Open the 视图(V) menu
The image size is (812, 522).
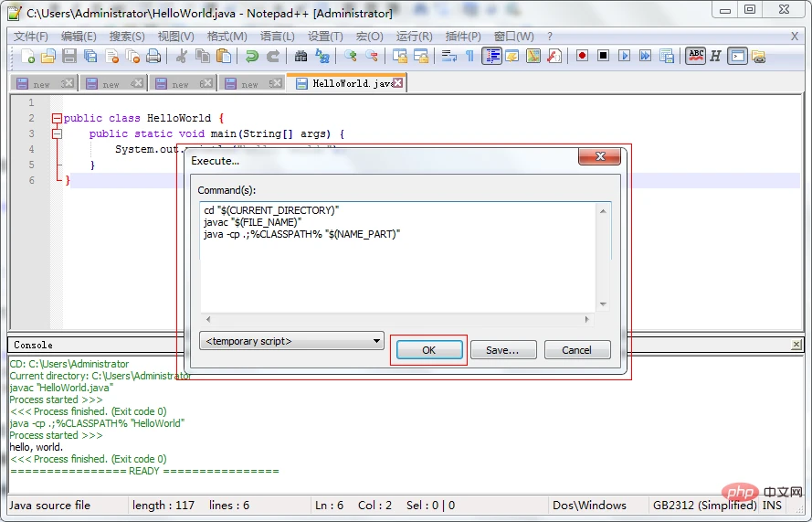tap(175, 37)
